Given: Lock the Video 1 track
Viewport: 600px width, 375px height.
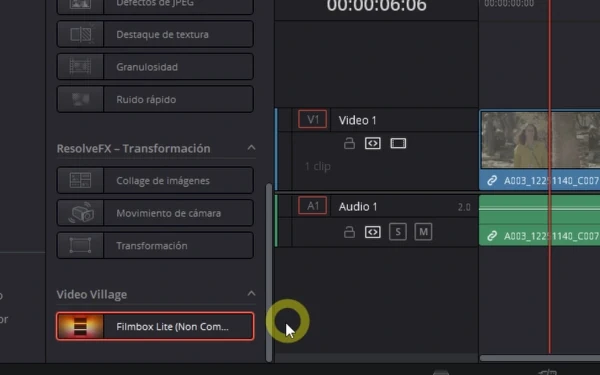Looking at the screenshot, I should (x=349, y=143).
